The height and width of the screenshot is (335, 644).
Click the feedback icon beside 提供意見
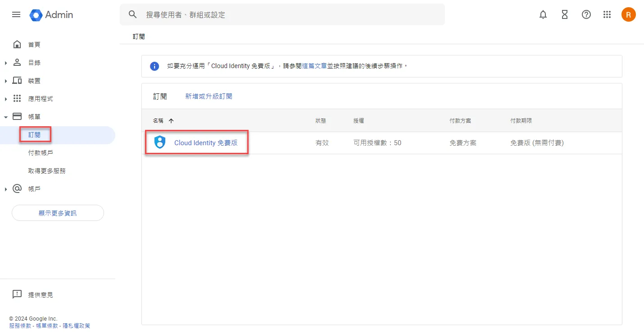click(x=17, y=294)
